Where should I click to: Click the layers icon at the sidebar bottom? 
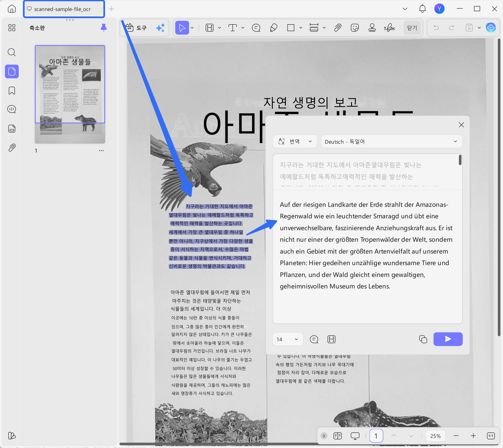click(12, 436)
